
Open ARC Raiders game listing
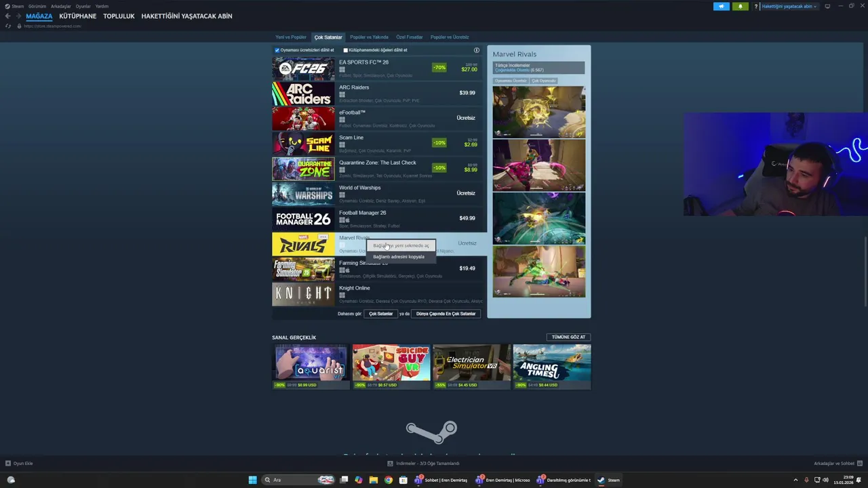point(379,94)
